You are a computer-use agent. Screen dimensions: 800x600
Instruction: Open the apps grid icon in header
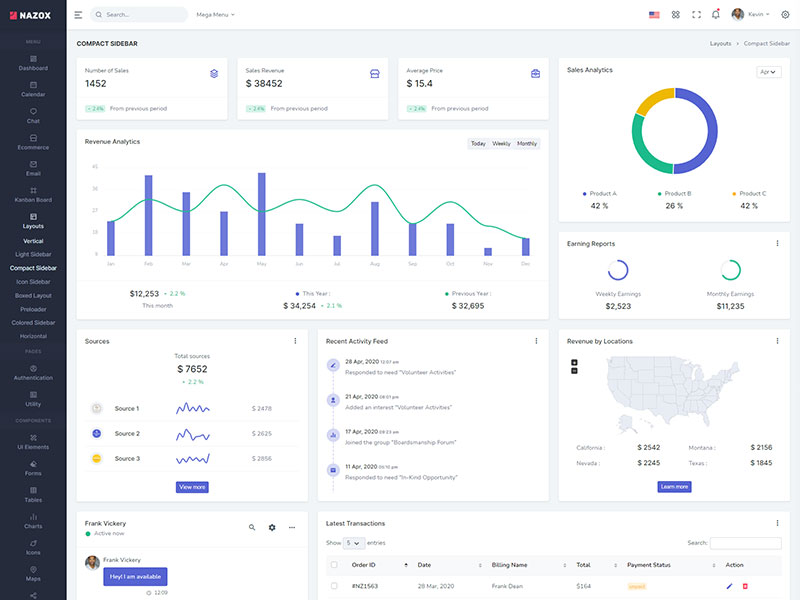(676, 15)
